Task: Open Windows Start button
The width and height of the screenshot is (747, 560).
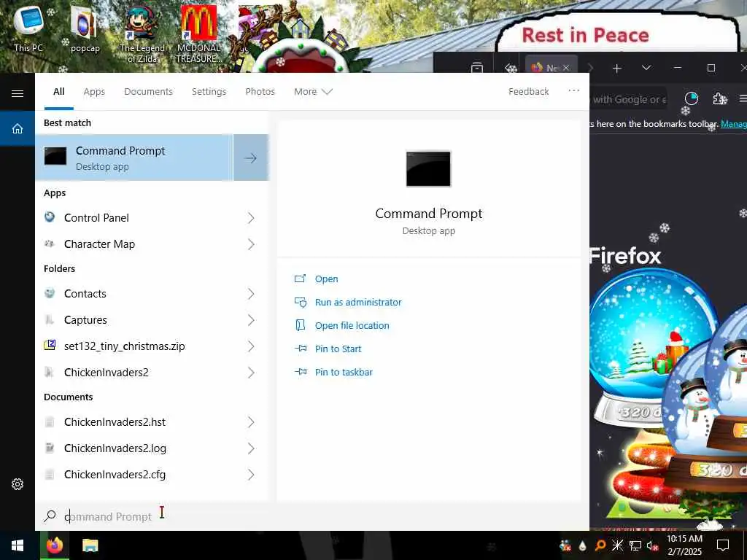Action: click(18, 545)
